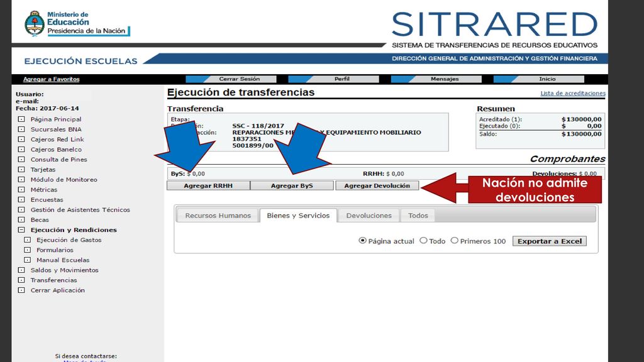Select Primeros 100 radio button
This screenshot has height=362, width=644.
pos(454,241)
